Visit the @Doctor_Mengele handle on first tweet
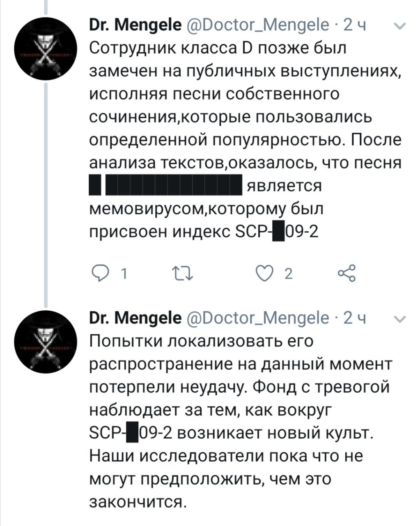The width and height of the screenshot is (420, 526). pos(257,26)
